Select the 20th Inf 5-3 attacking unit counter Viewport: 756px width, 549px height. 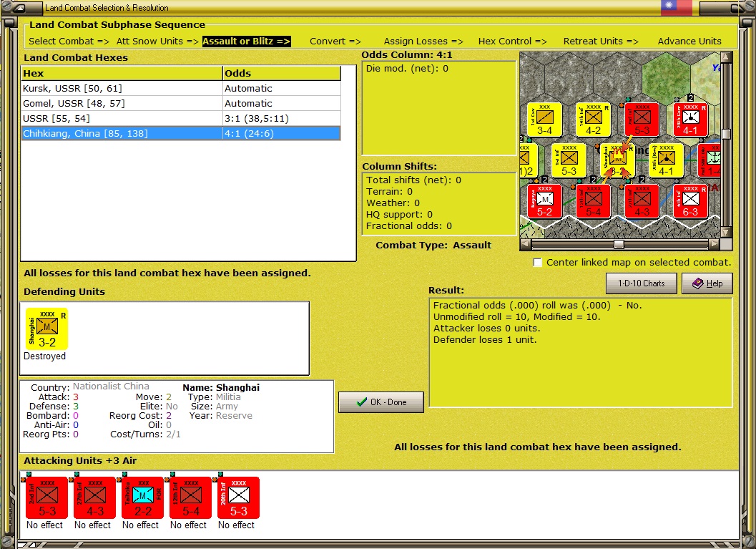pyautogui.click(x=239, y=497)
